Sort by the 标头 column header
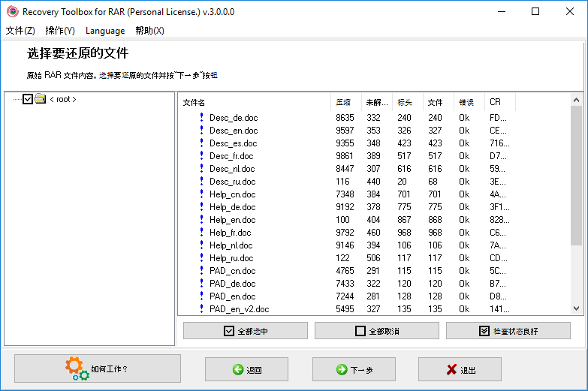588x391 pixels. click(408, 102)
